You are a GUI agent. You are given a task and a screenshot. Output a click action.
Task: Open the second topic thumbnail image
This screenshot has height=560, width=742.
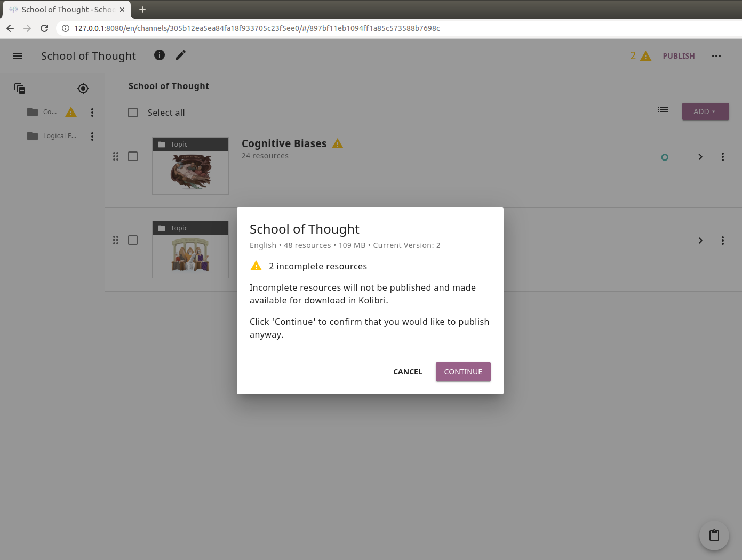pyautogui.click(x=190, y=250)
